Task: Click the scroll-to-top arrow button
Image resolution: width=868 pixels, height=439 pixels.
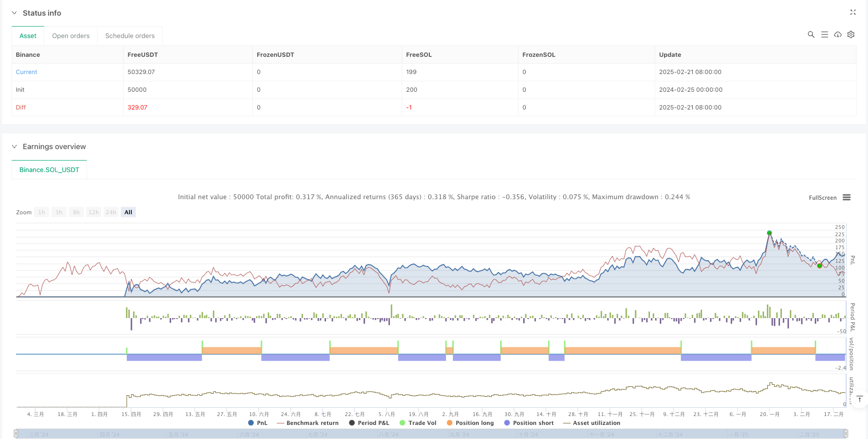Action: pyautogui.click(x=860, y=399)
